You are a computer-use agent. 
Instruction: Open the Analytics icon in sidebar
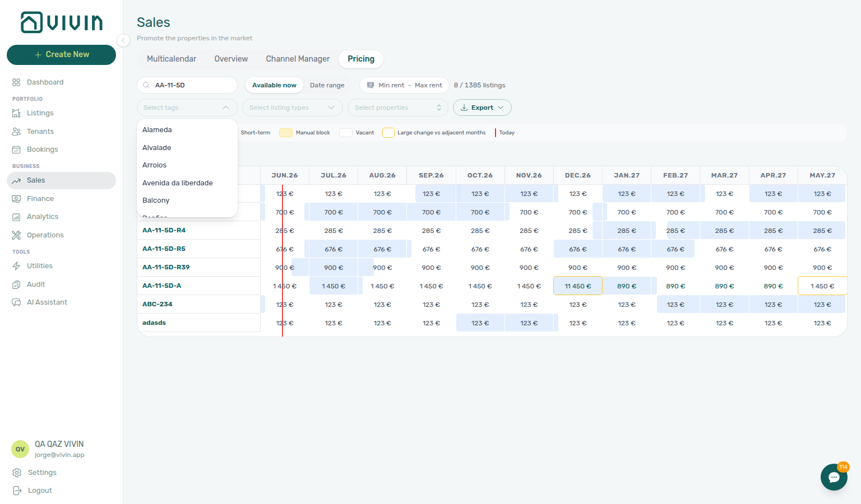click(x=16, y=217)
